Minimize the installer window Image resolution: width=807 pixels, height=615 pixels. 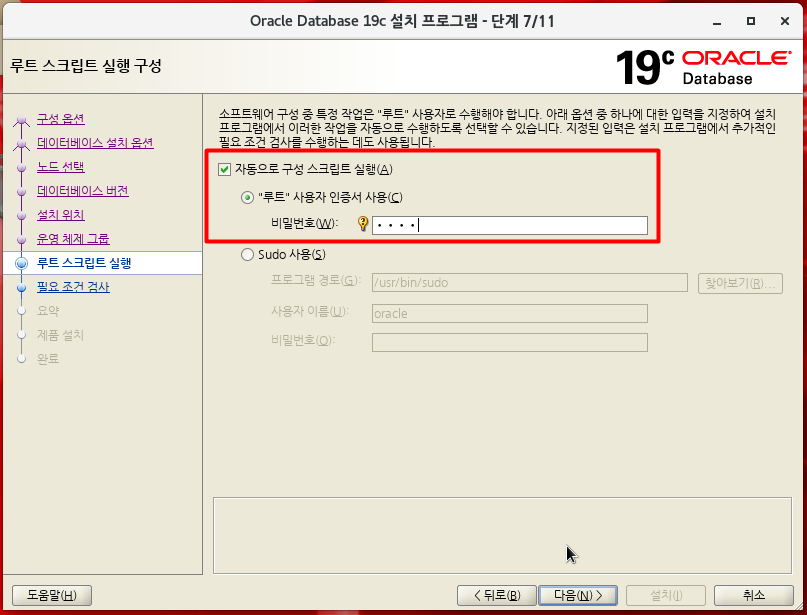(x=717, y=22)
